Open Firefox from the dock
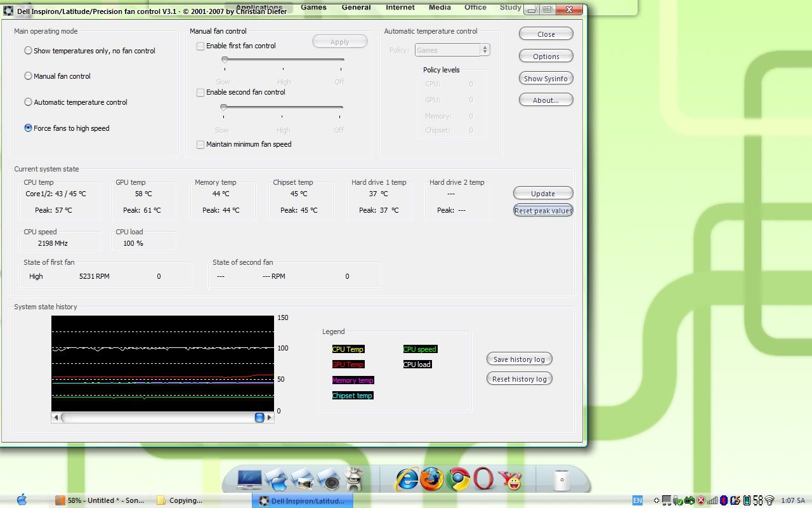The image size is (812, 508). [x=432, y=479]
